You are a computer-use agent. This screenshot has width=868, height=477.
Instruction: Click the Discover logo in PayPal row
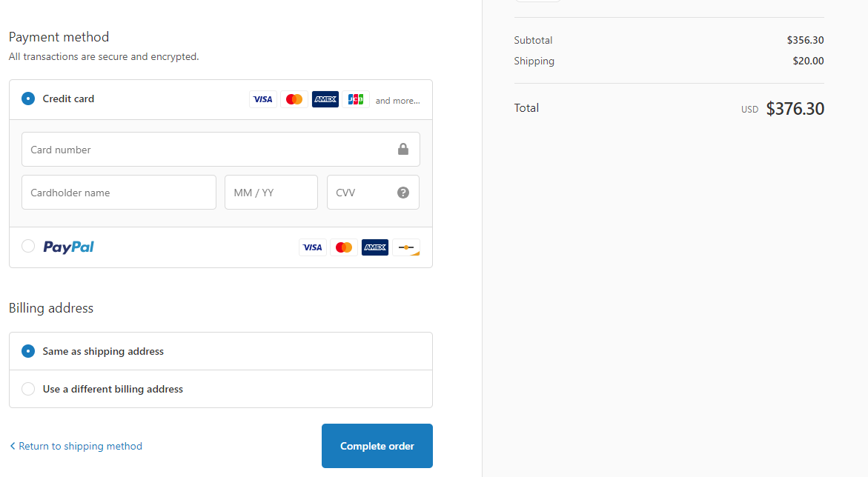click(406, 247)
